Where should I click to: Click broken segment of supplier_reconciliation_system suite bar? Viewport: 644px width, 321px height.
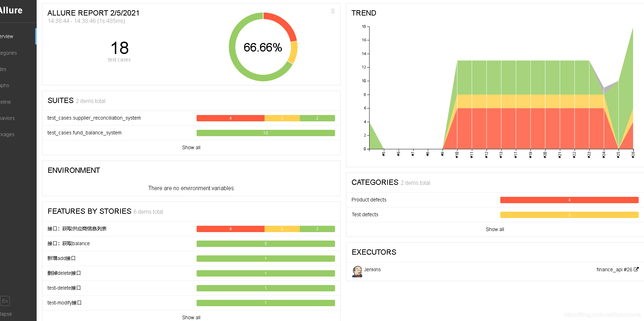coord(282,118)
